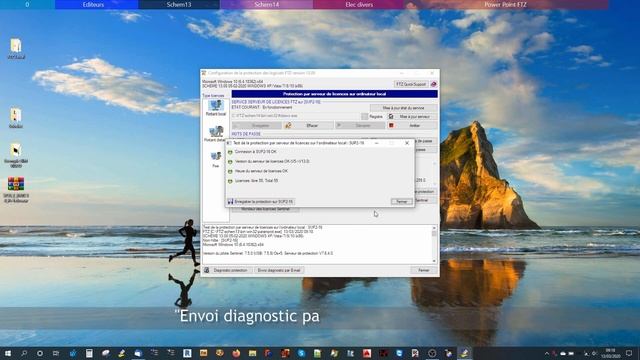This screenshot has height=360, width=640.
Task: Click Fermer at bottom of configuration window
Action: click(x=424, y=270)
